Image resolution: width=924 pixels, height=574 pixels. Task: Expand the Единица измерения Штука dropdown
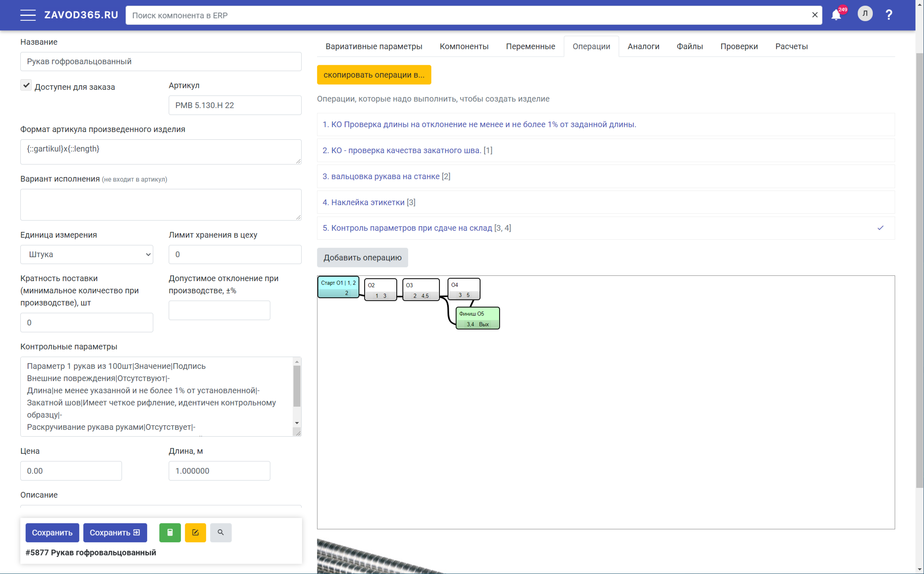tap(87, 254)
